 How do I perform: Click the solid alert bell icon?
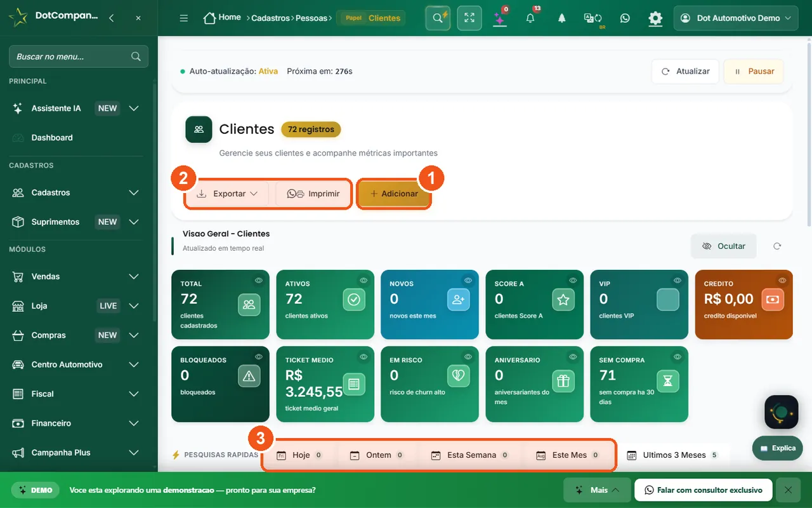point(561,18)
